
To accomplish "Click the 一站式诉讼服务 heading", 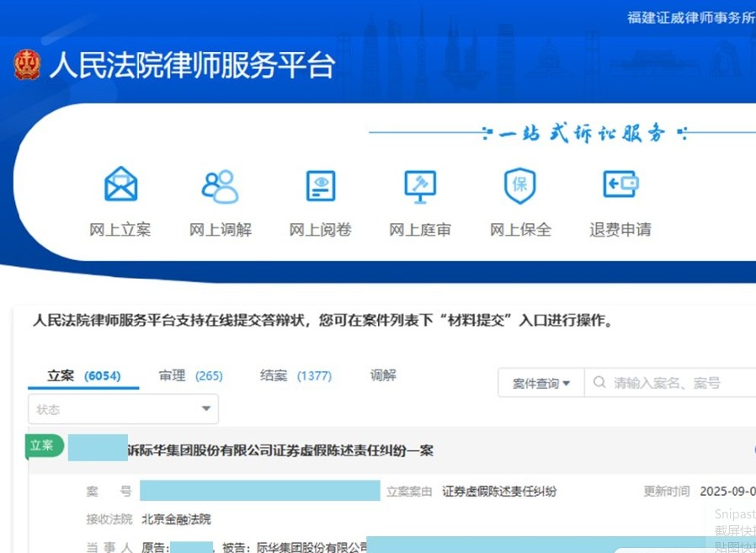I will coord(583,133).
